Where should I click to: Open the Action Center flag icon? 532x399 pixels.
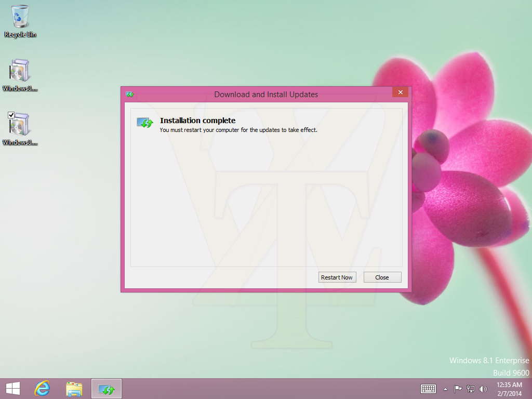458,389
